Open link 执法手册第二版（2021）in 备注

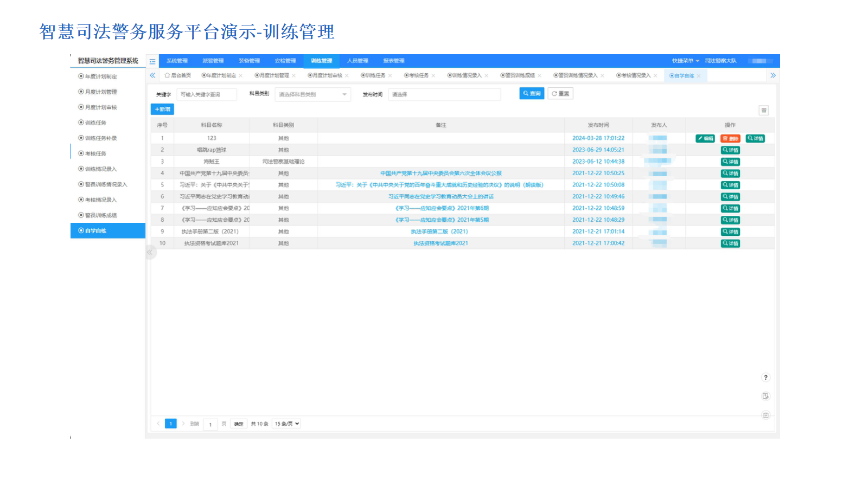pyautogui.click(x=439, y=232)
